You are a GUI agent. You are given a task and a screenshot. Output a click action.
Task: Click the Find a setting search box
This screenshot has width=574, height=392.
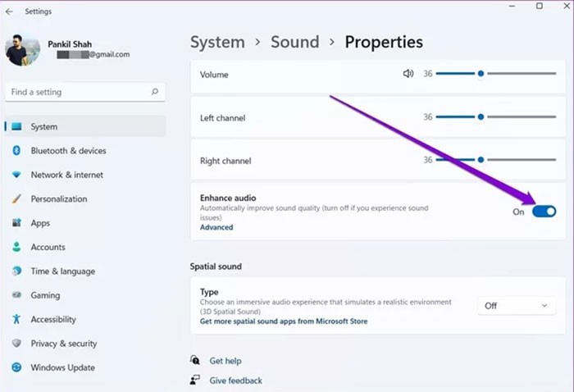coord(78,93)
